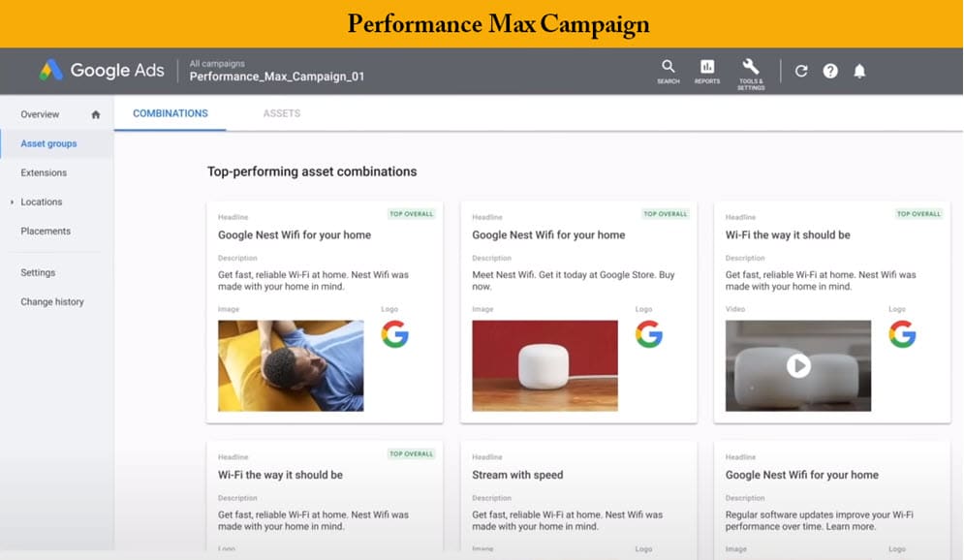
Task: Refresh the page with the reload icon
Action: tap(801, 72)
